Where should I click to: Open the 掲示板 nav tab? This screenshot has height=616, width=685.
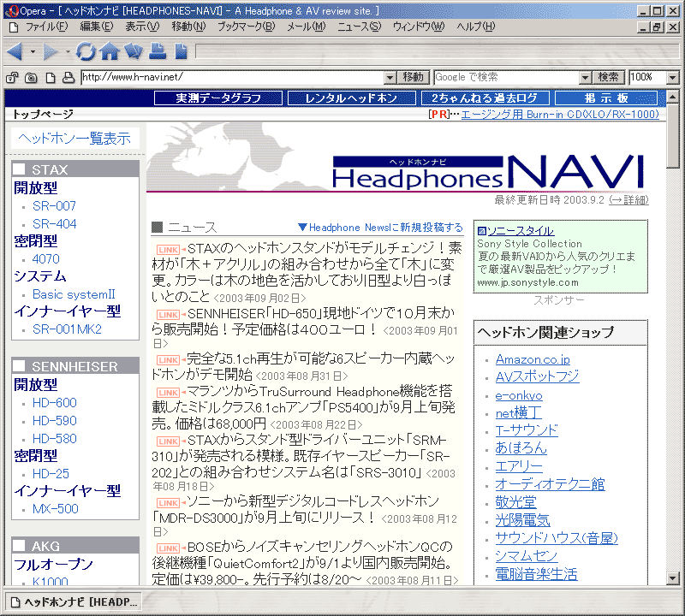pos(606,98)
